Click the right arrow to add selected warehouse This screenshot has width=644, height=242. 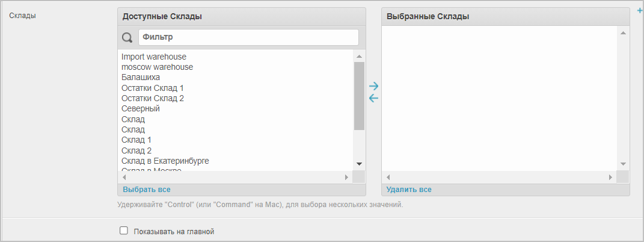(x=373, y=86)
